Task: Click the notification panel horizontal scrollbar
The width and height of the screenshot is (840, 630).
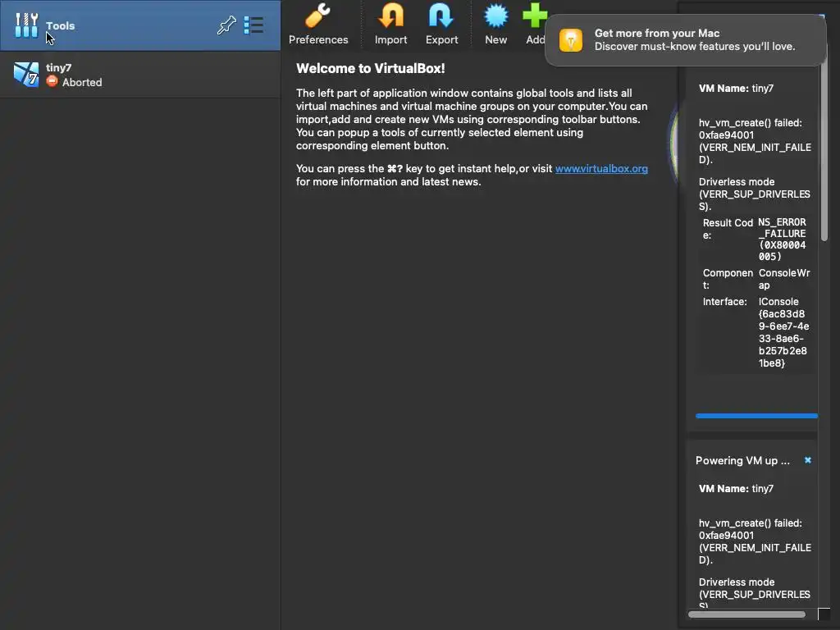Action: tap(746, 614)
